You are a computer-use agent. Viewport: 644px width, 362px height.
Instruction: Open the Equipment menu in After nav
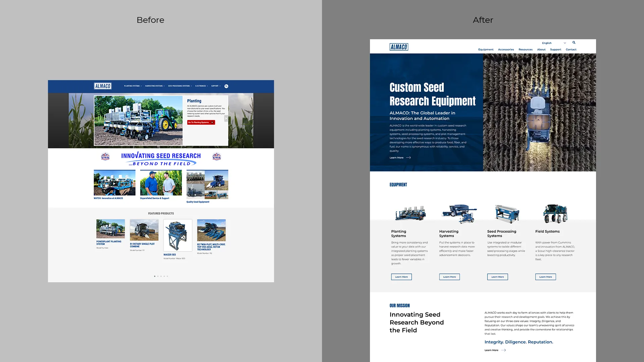pos(486,50)
